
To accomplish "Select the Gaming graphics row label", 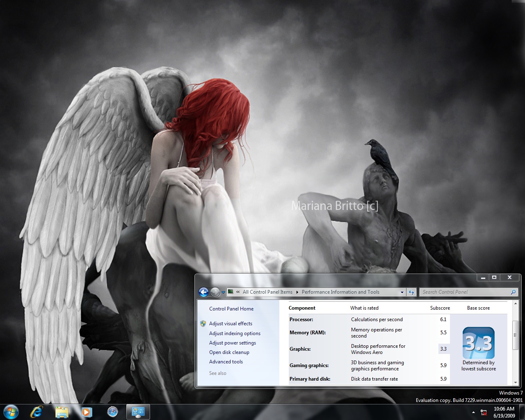I will (x=309, y=365).
